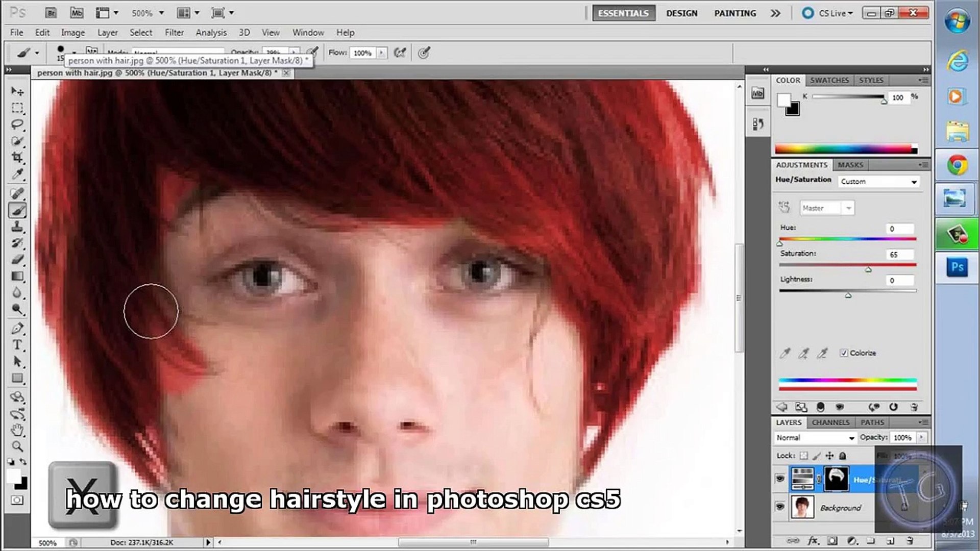Uncheck the Colorize checkbox
This screenshot has height=551, width=980.
844,353
